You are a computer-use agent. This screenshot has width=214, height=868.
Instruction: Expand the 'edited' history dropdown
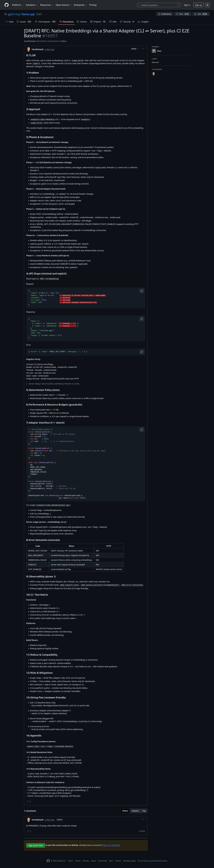coord(135,49)
